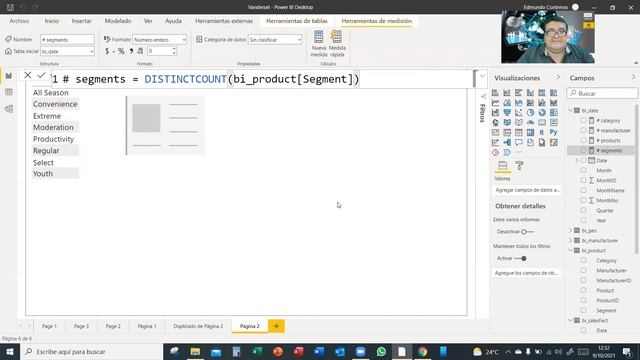
Task: Open the Data view in left sidebar
Action: tap(9, 92)
